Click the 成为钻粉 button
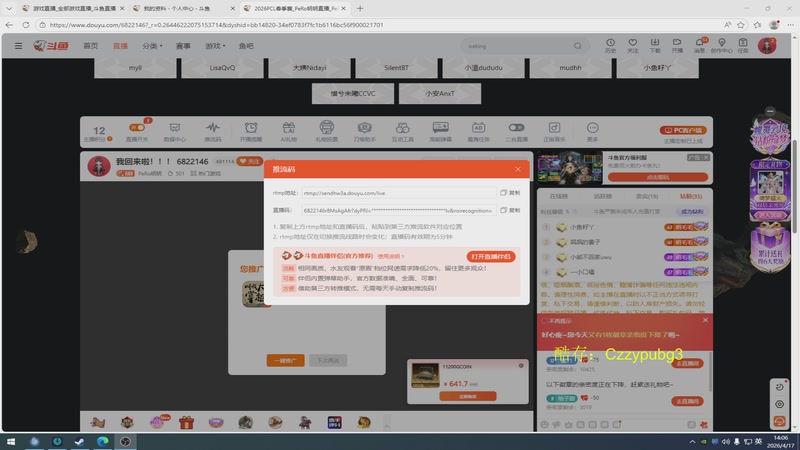Screen dimensions: 800x450 (x=692, y=211)
